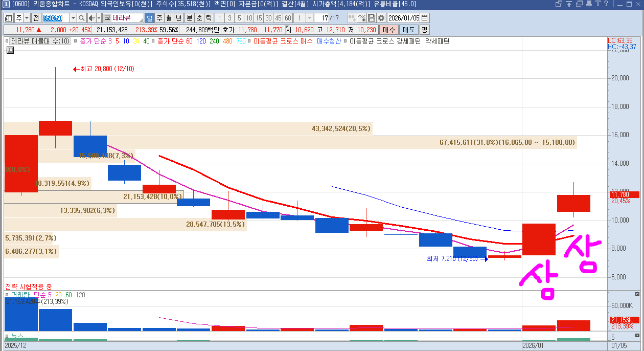644x351 pixels.
Task: Click the 매수 buy button
Action: (388, 30)
